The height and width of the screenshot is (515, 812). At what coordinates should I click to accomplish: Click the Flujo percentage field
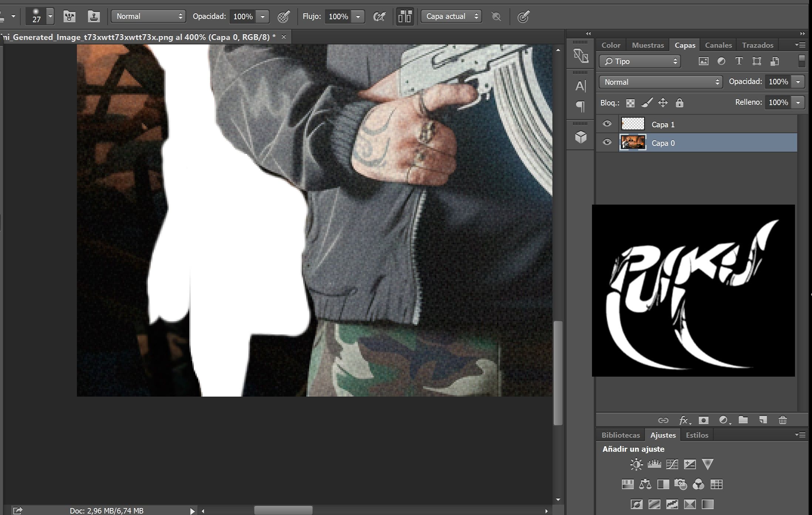[x=338, y=17]
